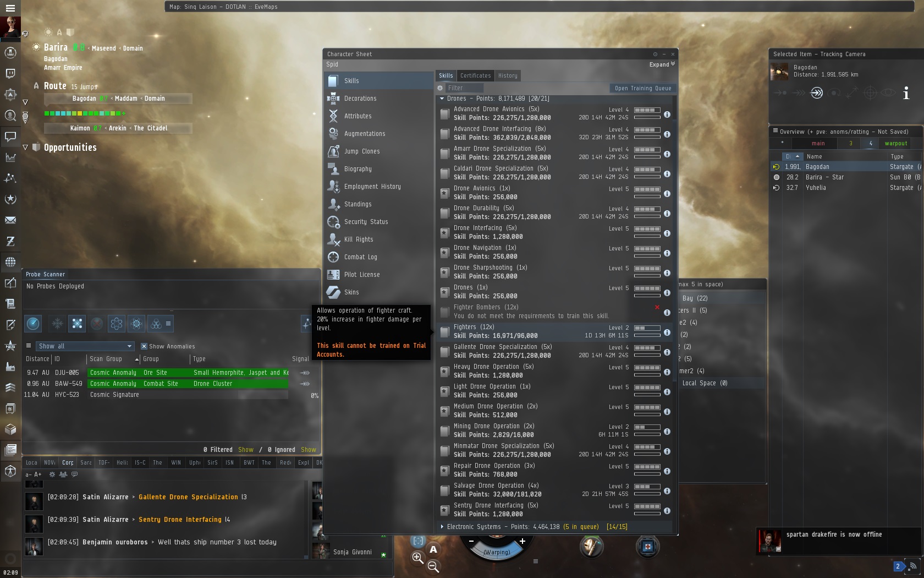924x578 pixels.
Task: Collapse the Route section triangle
Action: tap(25, 102)
